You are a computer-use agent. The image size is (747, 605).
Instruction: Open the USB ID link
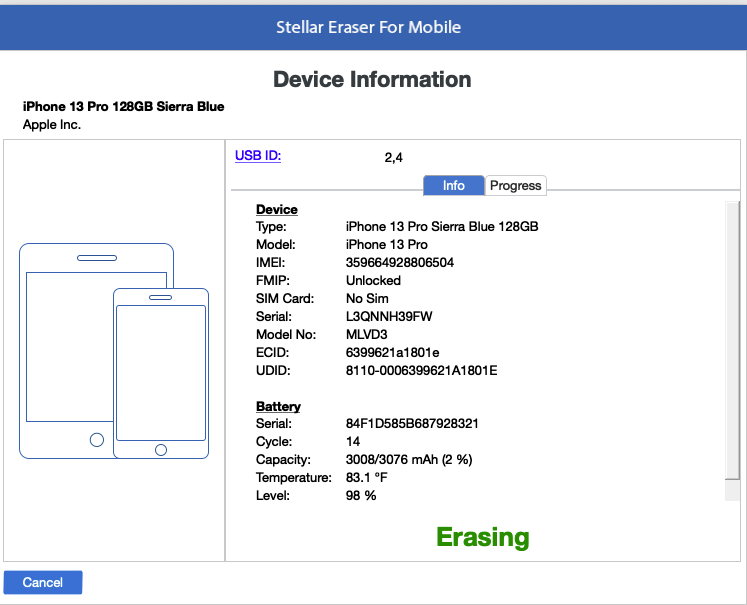pos(258,156)
